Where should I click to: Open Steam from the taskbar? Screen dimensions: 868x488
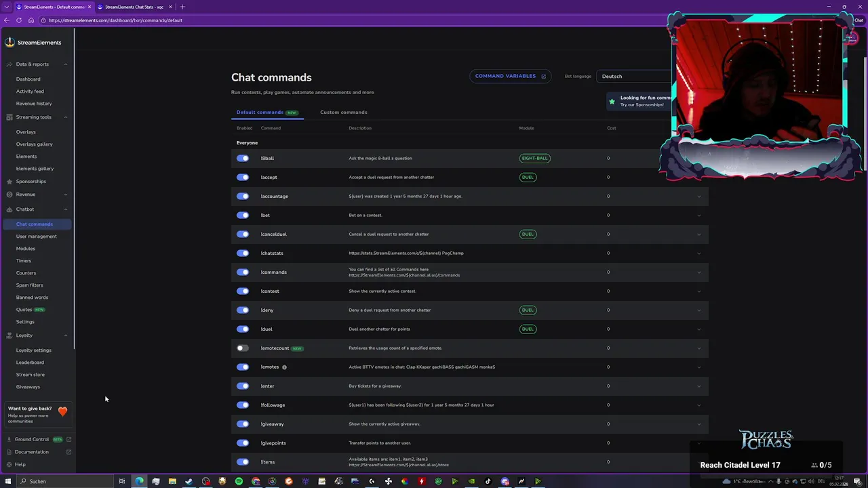click(x=189, y=481)
